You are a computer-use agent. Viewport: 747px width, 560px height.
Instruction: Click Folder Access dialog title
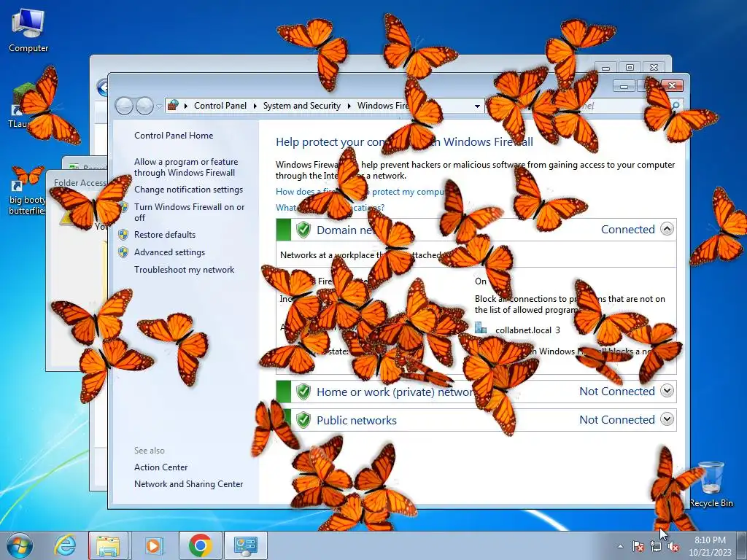coord(80,183)
